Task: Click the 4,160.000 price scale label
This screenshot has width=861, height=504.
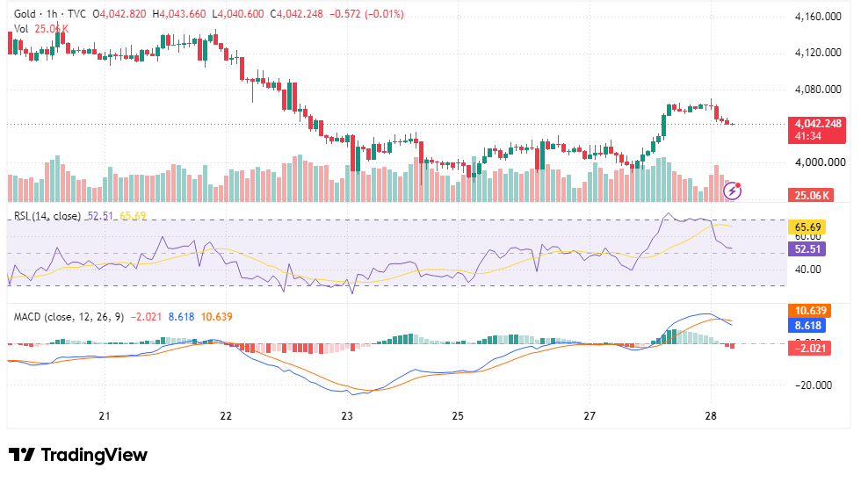Action: coord(818,17)
